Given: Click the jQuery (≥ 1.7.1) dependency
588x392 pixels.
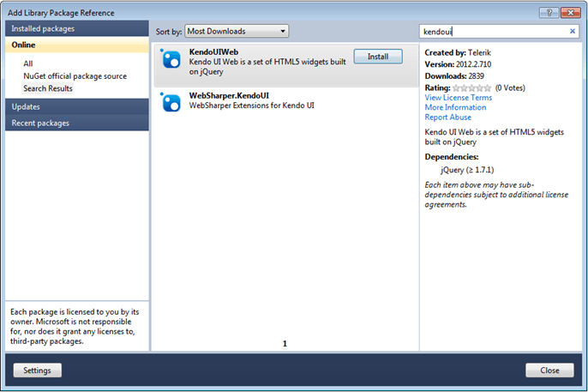Looking at the screenshot, I should 467,170.
